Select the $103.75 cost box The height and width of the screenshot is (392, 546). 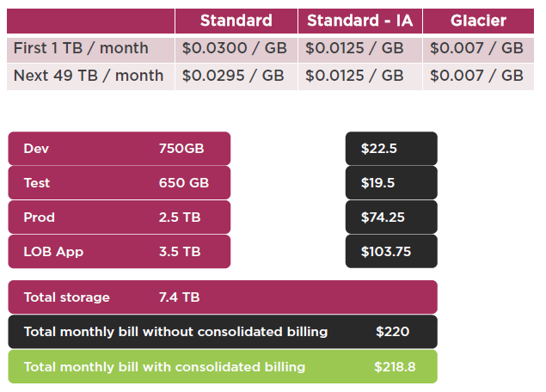click(x=391, y=251)
